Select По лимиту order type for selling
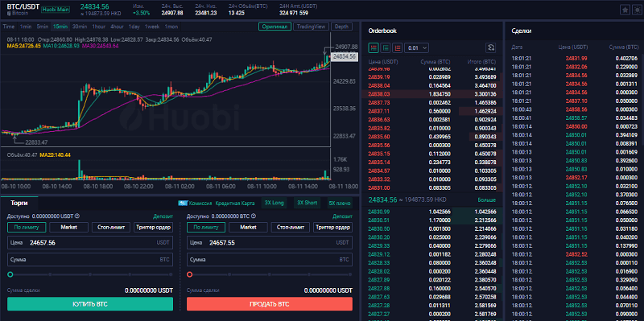644x321 pixels. tap(206, 227)
